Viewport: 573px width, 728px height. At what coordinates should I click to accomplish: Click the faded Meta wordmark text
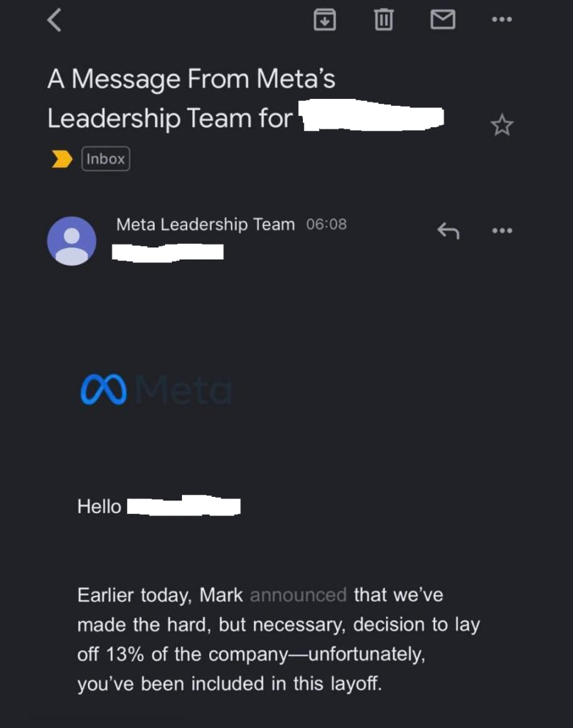click(183, 391)
